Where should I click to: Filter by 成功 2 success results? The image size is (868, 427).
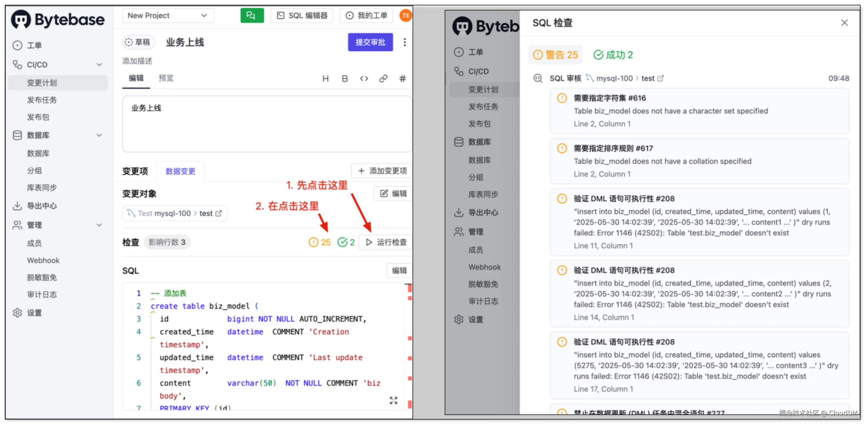pyautogui.click(x=613, y=55)
